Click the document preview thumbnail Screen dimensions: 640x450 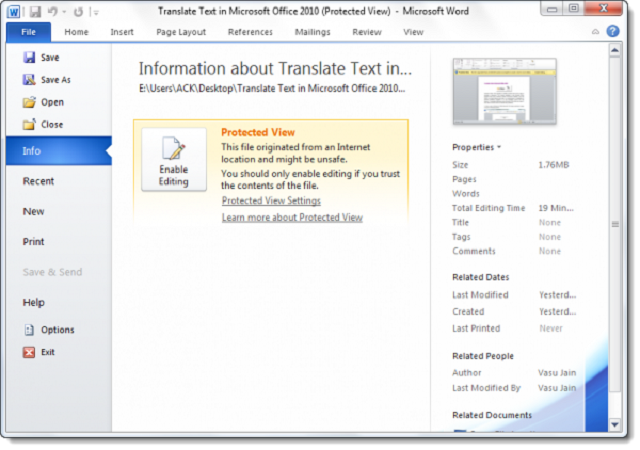tap(504, 91)
